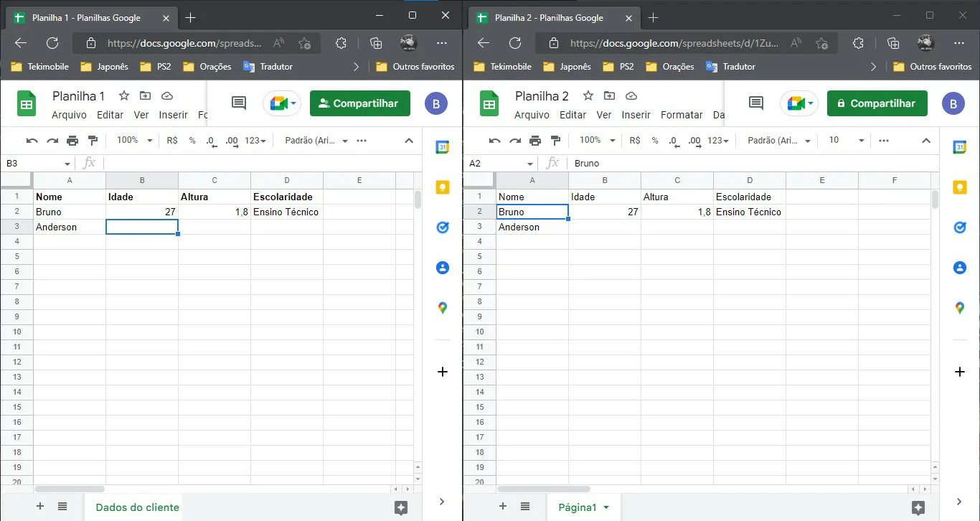Open name box B3 dropdown arrow

(67, 164)
